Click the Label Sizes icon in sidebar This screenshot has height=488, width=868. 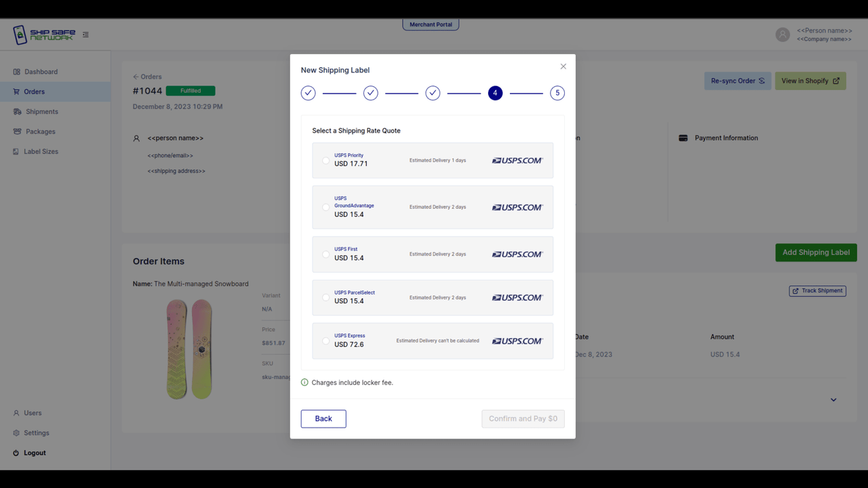click(x=16, y=152)
